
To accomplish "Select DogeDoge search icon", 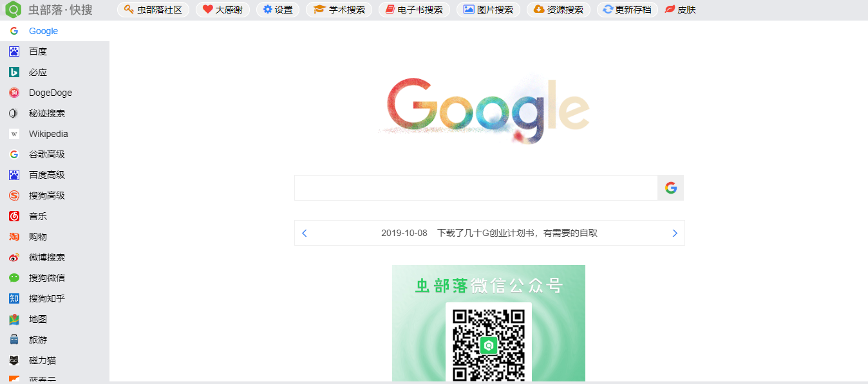I will [14, 93].
